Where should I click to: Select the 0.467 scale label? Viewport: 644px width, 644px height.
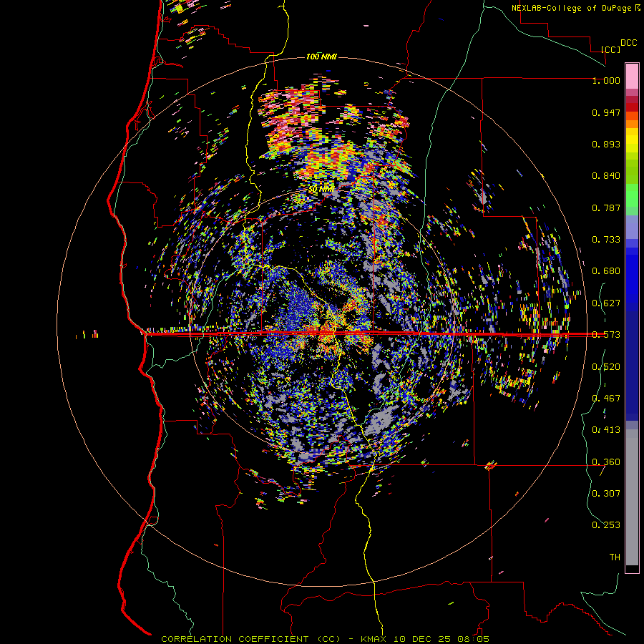coord(606,399)
